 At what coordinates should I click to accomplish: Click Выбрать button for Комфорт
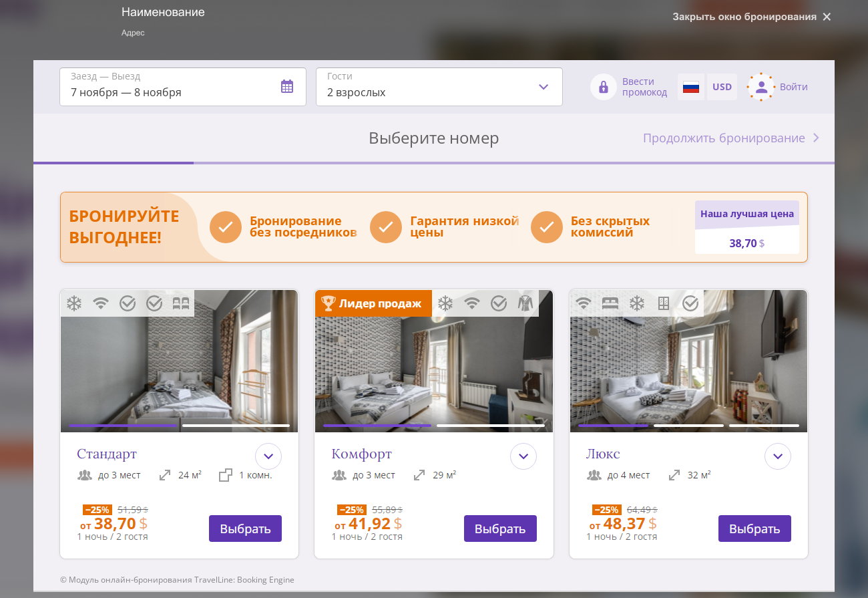pyautogui.click(x=500, y=529)
